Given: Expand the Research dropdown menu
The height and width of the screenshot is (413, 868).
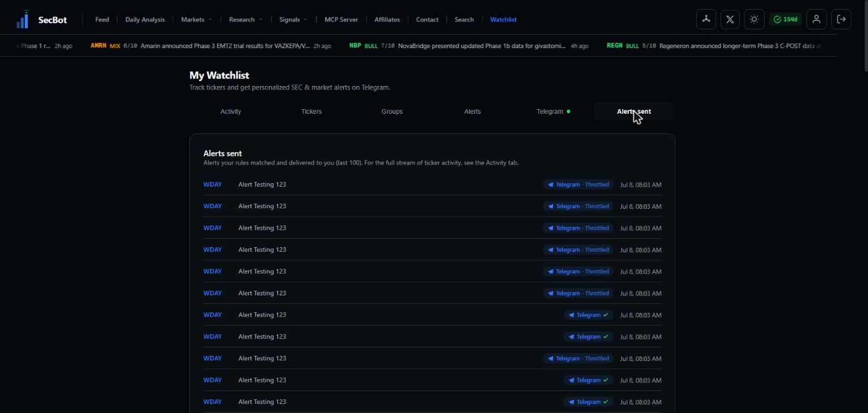Looking at the screenshot, I should click(x=245, y=19).
